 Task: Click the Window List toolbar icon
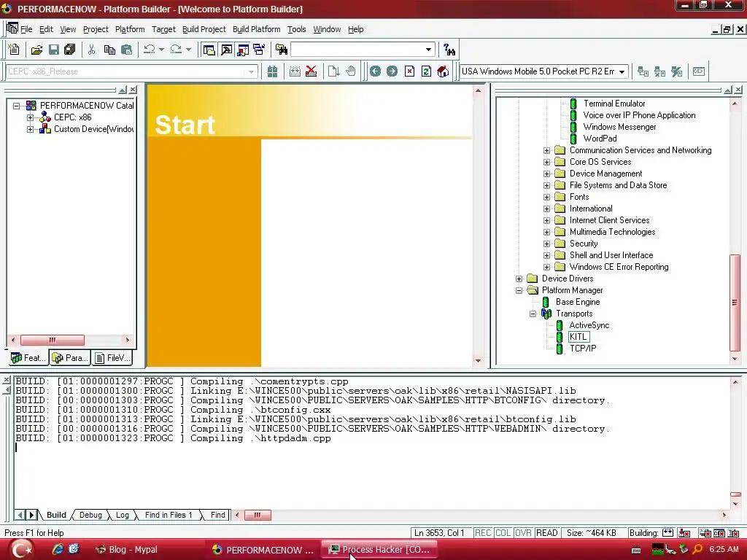pos(259,50)
